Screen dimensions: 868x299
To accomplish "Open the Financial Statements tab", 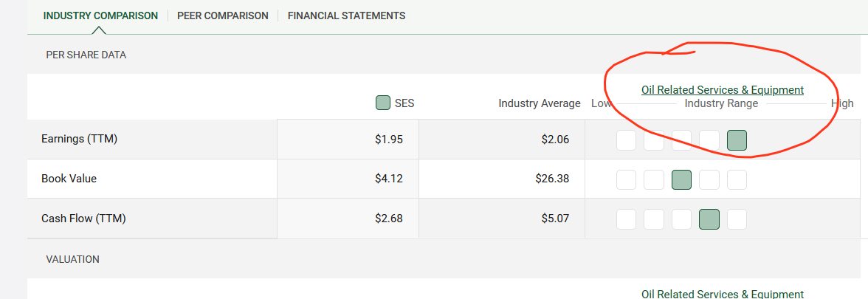I will 347,16.
